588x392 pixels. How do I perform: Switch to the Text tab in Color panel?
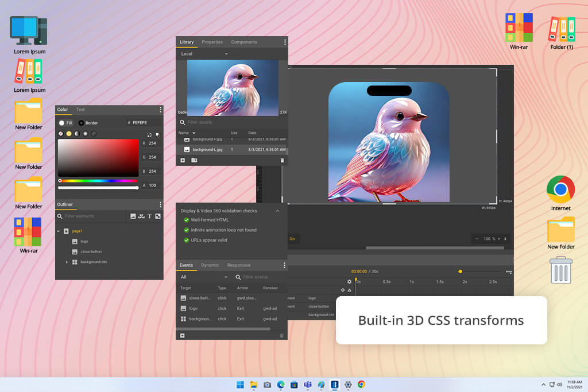tap(80, 110)
